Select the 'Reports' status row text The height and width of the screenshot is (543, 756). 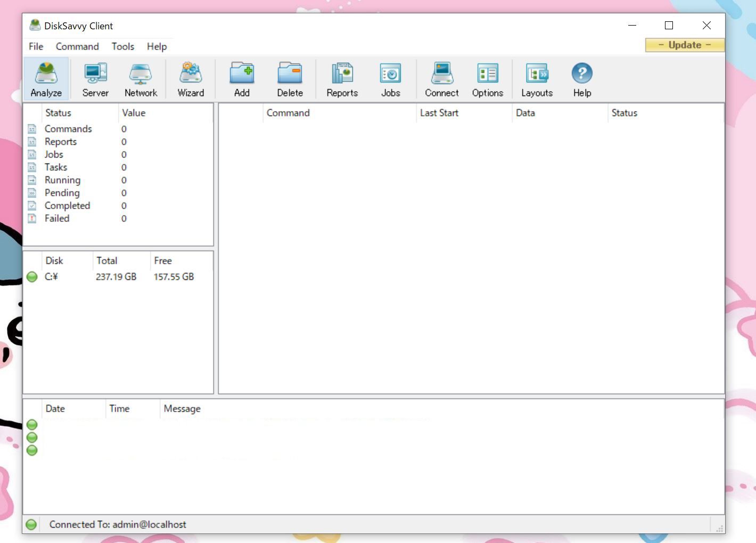pyautogui.click(x=61, y=142)
